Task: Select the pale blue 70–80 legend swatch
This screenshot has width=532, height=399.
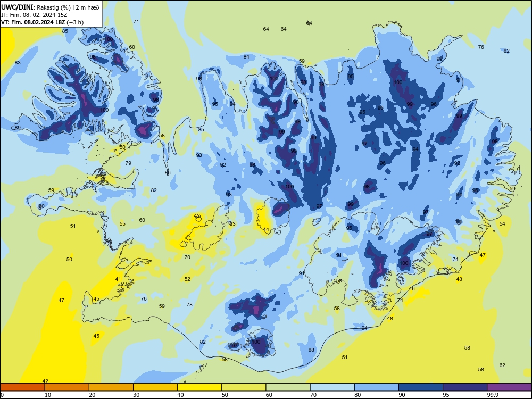Action: coord(332,387)
